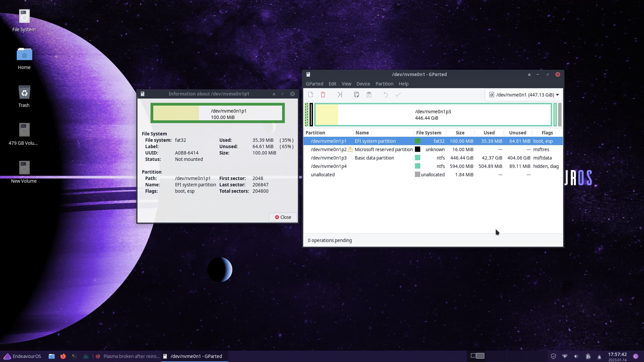
Task: Click the GParted window's always-on-top arrow icon
Action: pos(529,74)
